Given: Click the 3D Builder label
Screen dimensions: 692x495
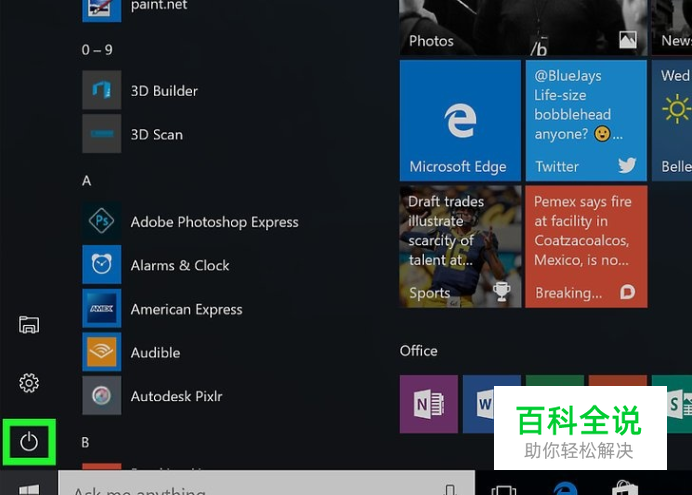Looking at the screenshot, I should (x=164, y=91).
